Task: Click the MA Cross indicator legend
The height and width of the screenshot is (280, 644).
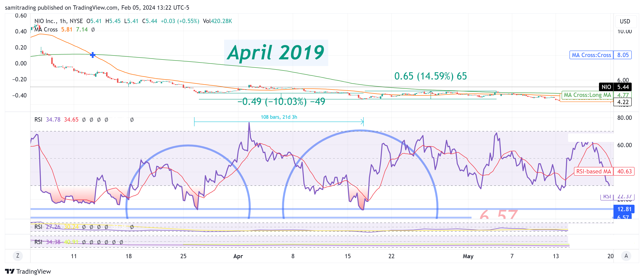Action: click(x=46, y=30)
